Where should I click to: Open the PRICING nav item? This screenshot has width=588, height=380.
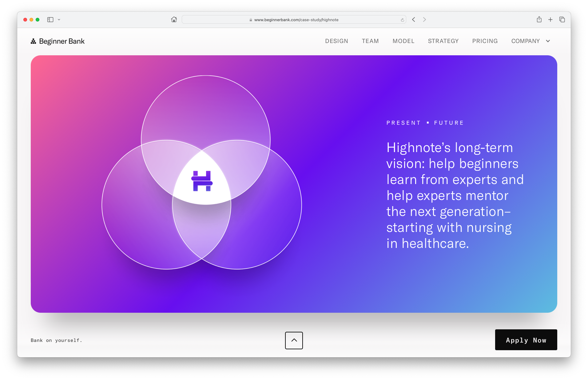tap(485, 41)
